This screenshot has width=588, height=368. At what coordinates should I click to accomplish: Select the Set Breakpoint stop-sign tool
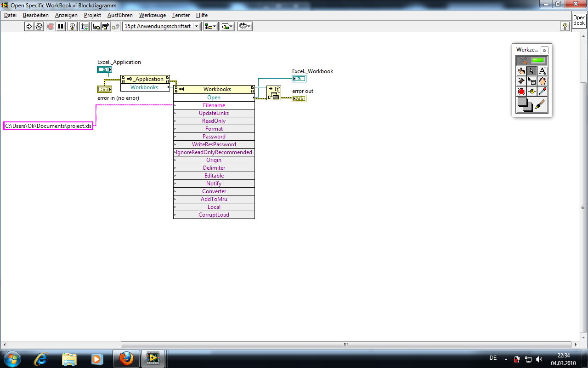pyautogui.click(x=521, y=92)
